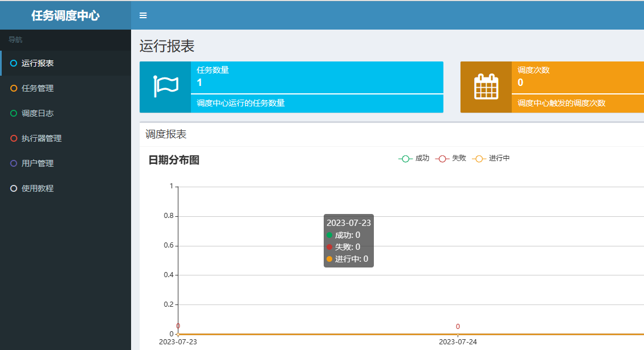This screenshot has height=350, width=644.
Task: Open the 使用教程 link in sidebar
Action: [38, 188]
